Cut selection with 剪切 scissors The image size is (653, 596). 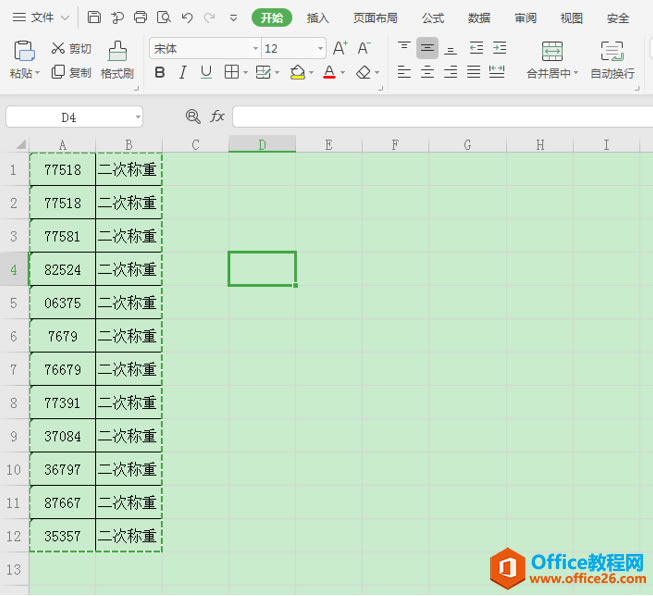tap(71, 49)
